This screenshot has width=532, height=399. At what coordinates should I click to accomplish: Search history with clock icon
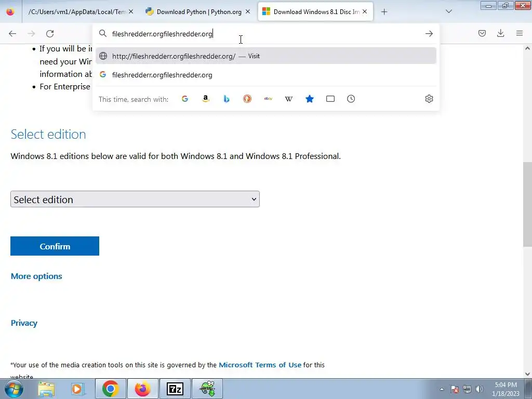[351, 99]
